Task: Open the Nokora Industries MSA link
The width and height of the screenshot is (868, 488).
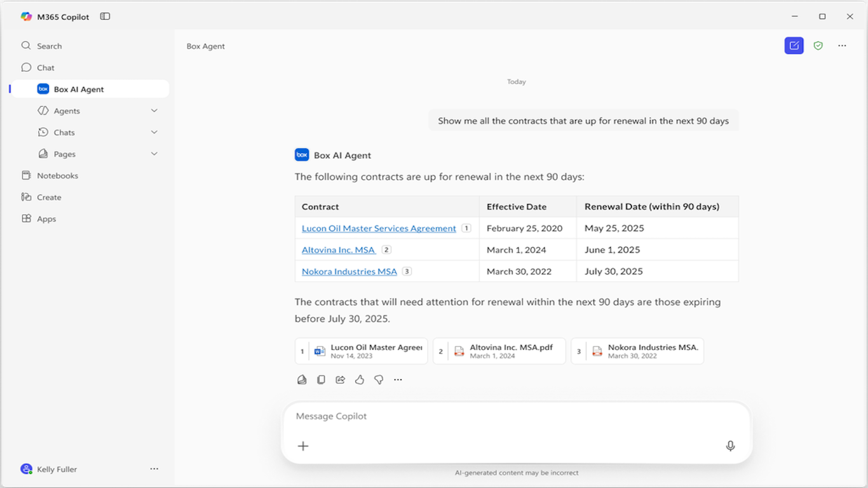Action: pos(349,271)
